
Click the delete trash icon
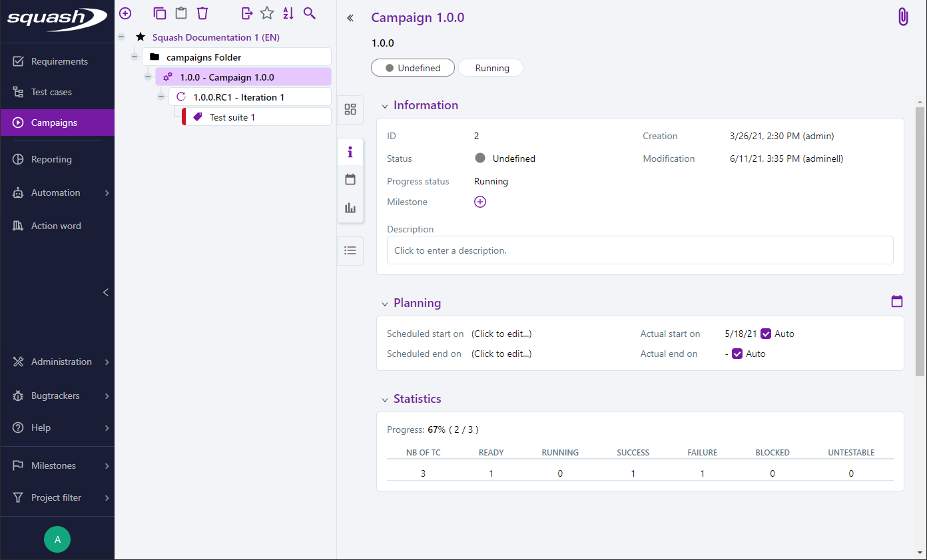click(x=202, y=13)
